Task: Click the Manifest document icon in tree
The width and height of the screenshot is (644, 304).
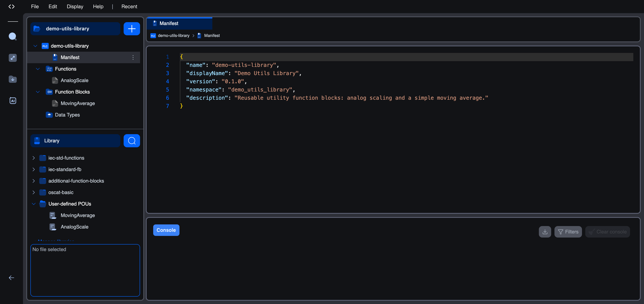Action: 55,57
